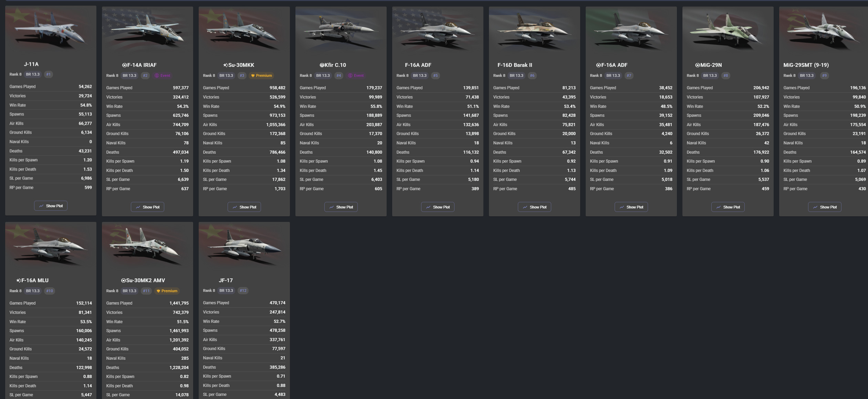Click the #12 rank badge on JF-17

pyautogui.click(x=243, y=290)
